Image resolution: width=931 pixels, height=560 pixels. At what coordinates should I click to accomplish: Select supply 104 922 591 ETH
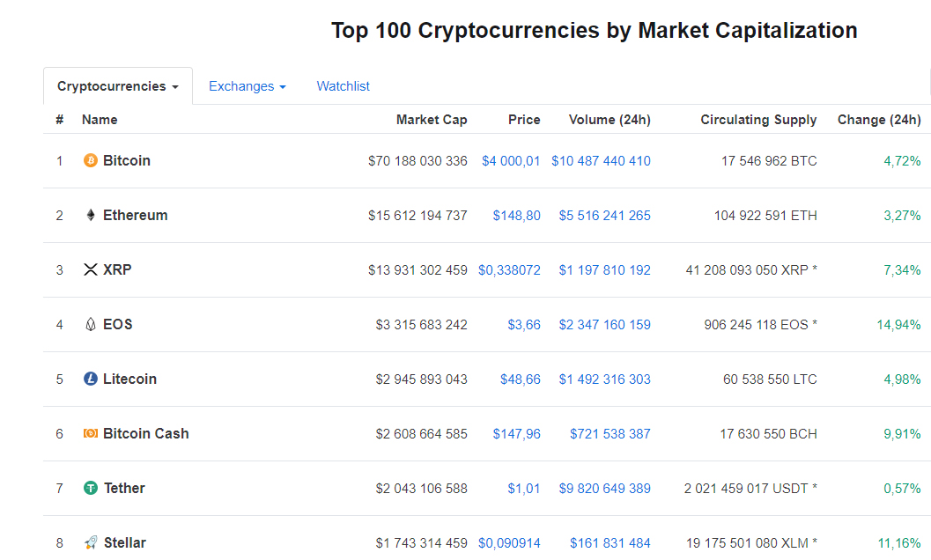point(765,216)
